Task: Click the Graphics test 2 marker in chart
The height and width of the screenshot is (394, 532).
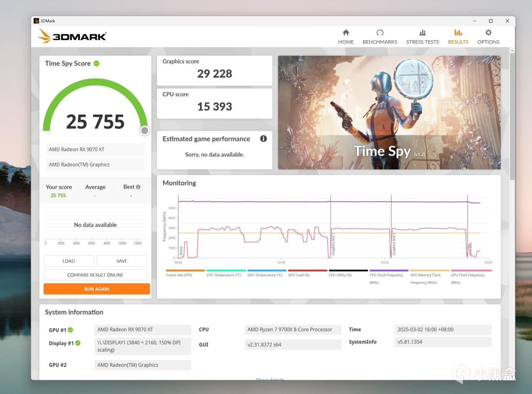Action: coord(394,244)
